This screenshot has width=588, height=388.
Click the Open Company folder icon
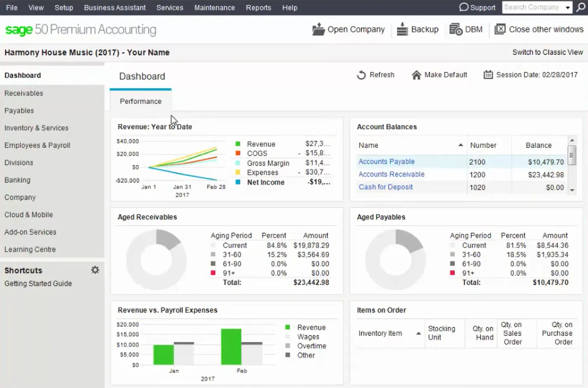tap(318, 29)
